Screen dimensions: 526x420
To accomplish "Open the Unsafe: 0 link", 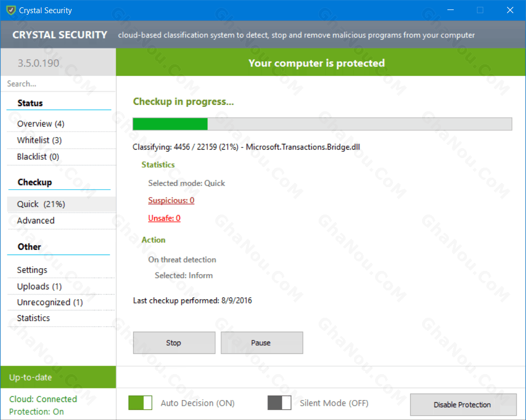I will click(165, 218).
